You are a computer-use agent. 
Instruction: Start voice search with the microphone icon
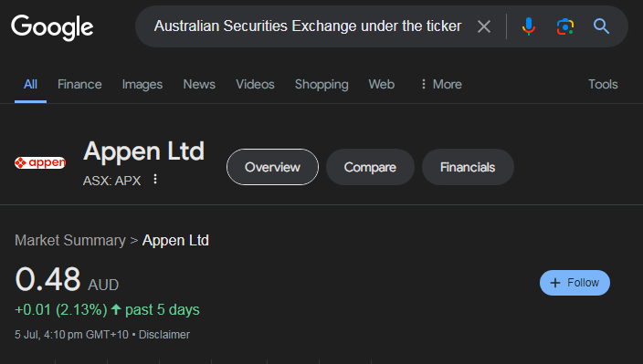529,26
